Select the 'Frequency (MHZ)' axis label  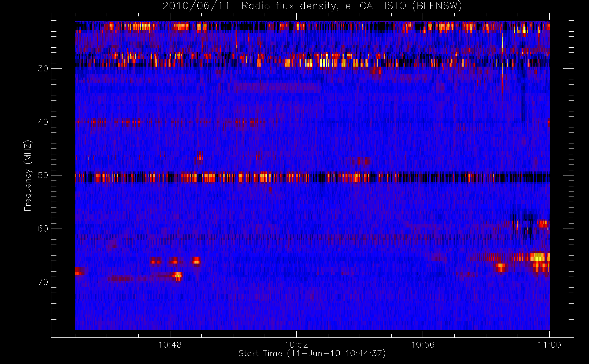pos(28,175)
